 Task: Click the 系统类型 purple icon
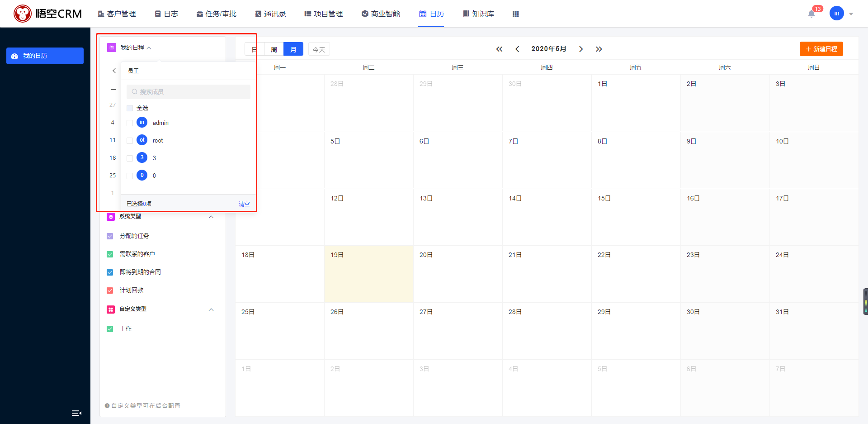pyautogui.click(x=111, y=217)
